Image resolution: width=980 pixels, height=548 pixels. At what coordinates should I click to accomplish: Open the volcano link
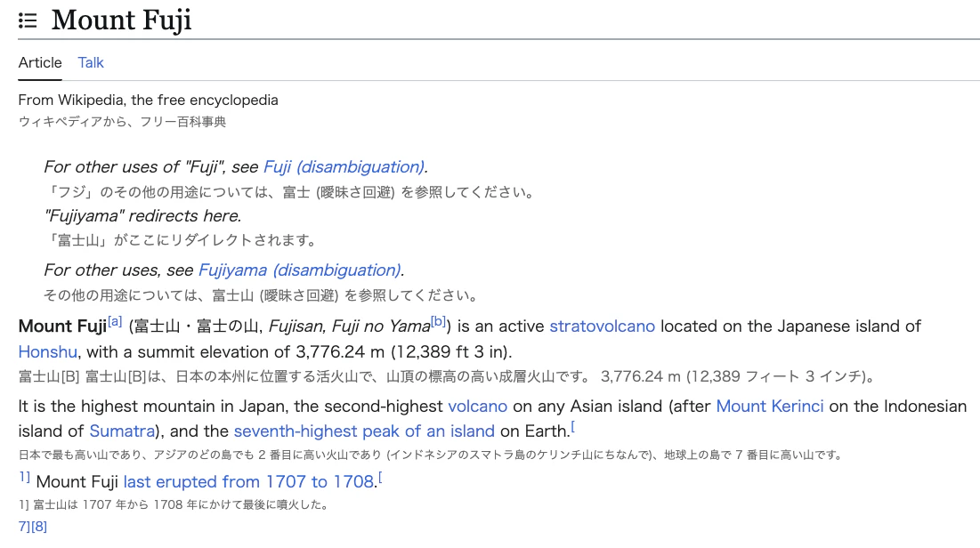coord(477,407)
